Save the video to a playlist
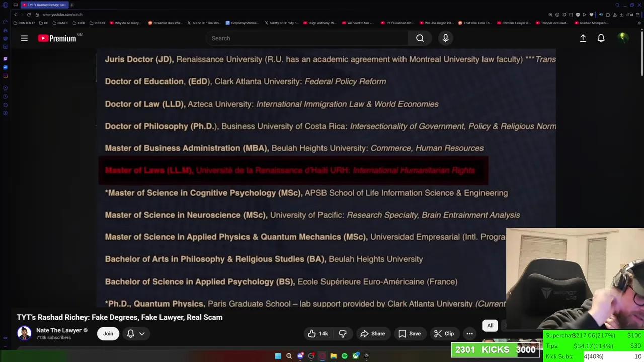 pos(410,334)
